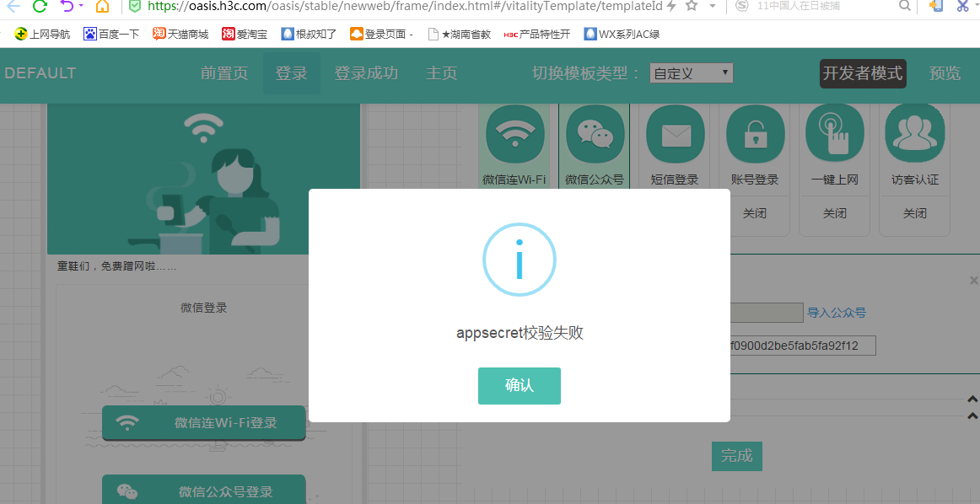Select the 账号登录 lock icon
The image size is (980, 504).
(755, 134)
